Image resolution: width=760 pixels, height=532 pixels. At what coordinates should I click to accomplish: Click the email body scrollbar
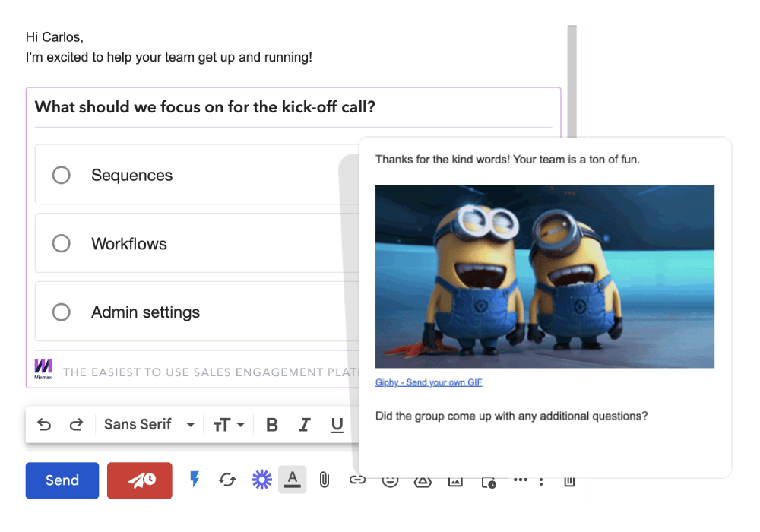click(572, 81)
